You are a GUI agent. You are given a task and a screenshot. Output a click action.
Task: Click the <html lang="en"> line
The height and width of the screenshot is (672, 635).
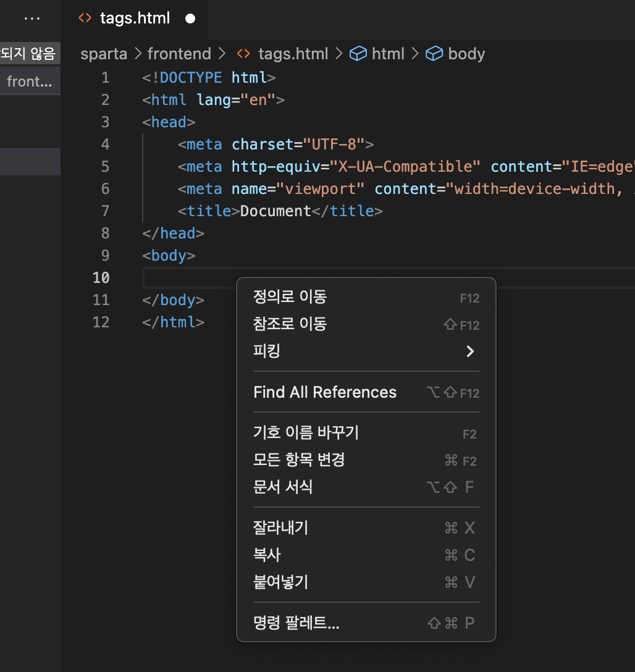(213, 100)
